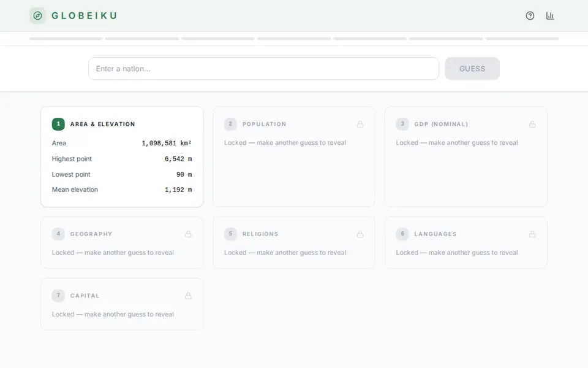The height and width of the screenshot is (368, 588).
Task: Click the lock icon on GDP (Nominal) card
Action: point(532,125)
